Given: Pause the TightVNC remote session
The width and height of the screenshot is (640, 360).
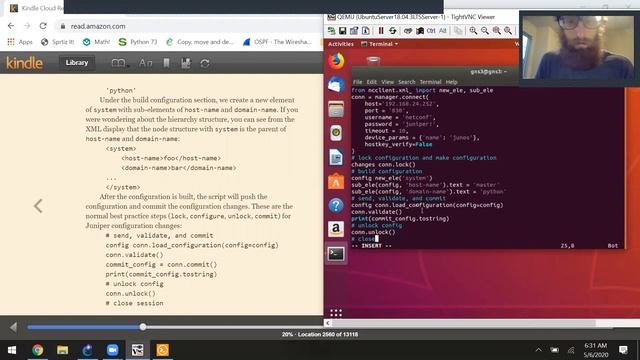Looking at the screenshot, I should [381, 31].
